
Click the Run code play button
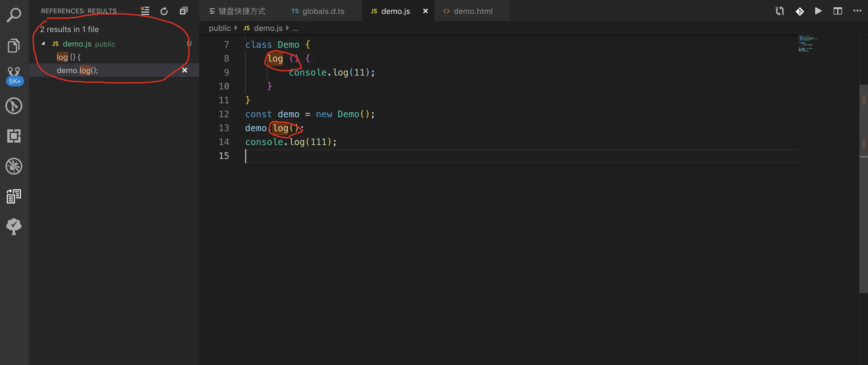818,11
